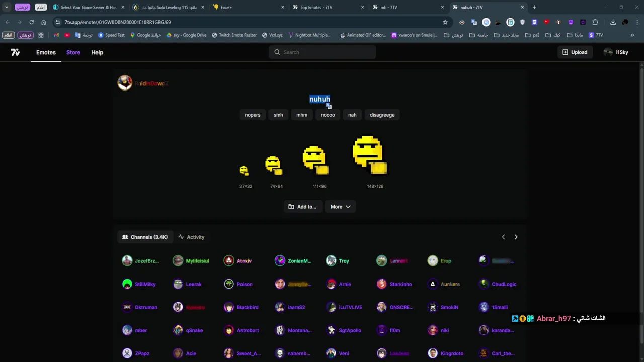Click the 148×128 emote preview
Viewport: 644px width, 362px height.
[370, 155]
